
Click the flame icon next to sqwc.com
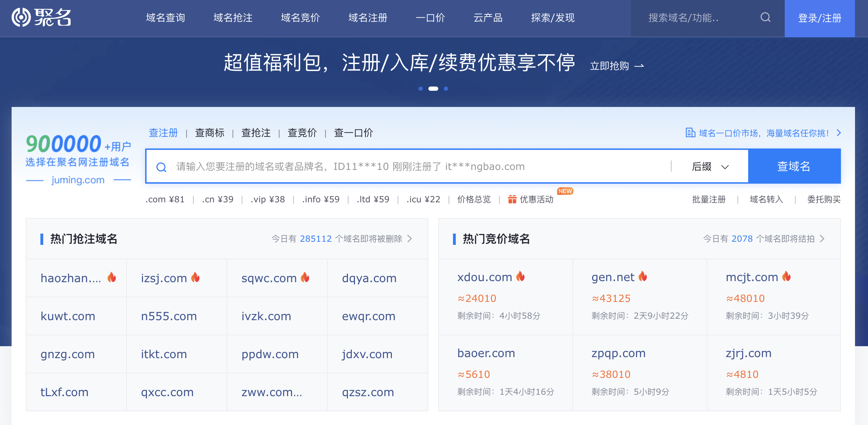tap(305, 278)
